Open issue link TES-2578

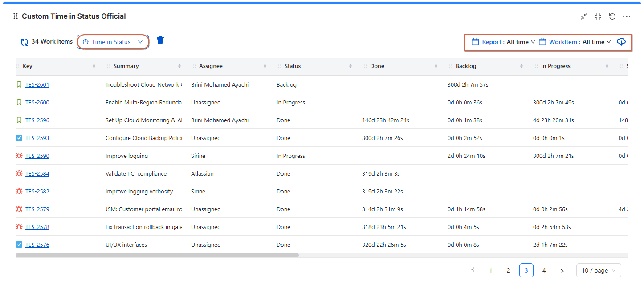(37, 227)
